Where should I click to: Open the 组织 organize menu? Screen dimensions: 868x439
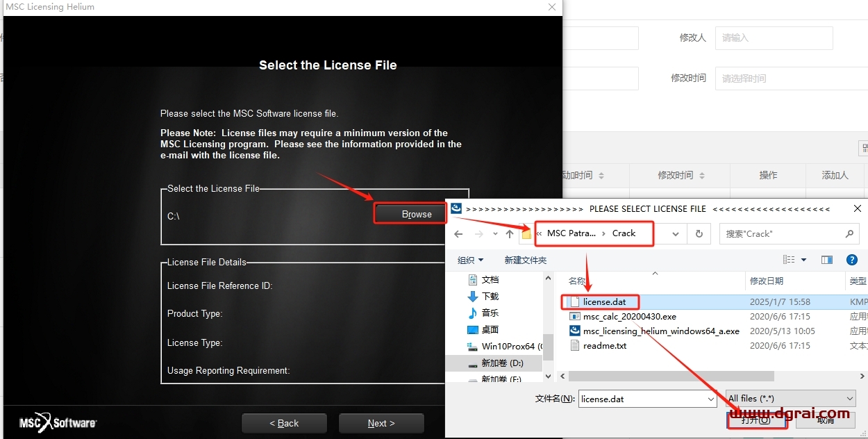(470, 260)
